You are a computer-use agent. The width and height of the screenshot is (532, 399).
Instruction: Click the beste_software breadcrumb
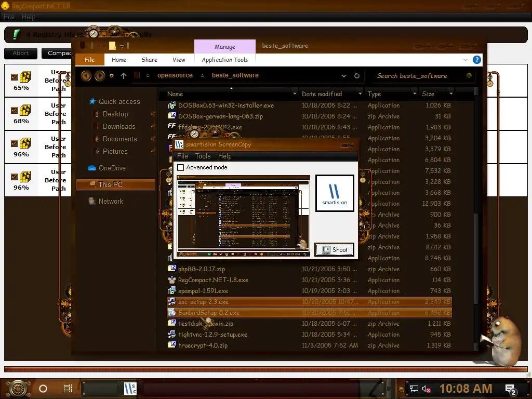pyautogui.click(x=235, y=75)
